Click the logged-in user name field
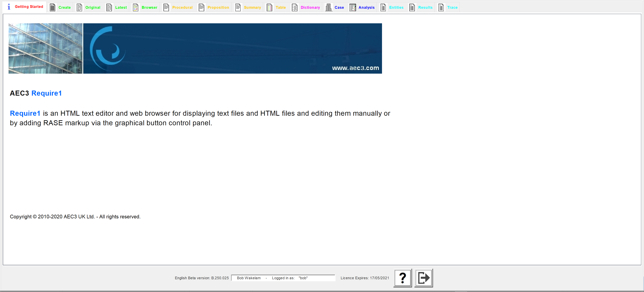 click(283, 278)
